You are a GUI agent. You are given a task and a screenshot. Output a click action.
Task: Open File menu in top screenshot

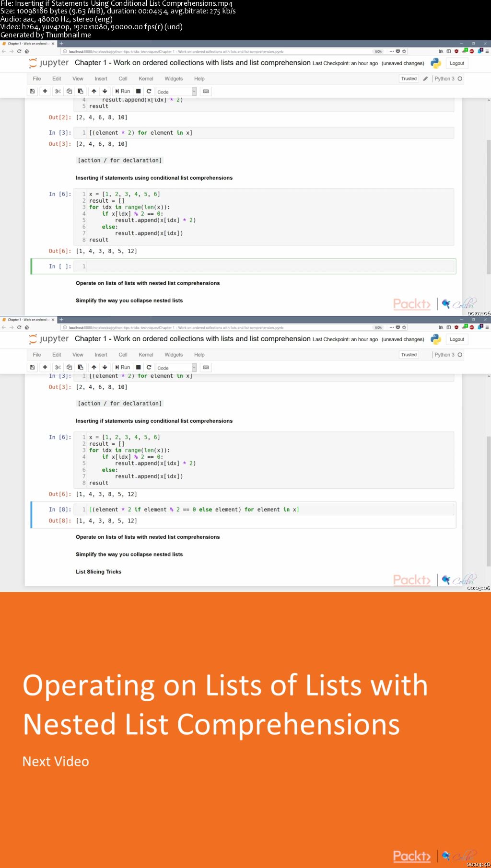coord(37,79)
